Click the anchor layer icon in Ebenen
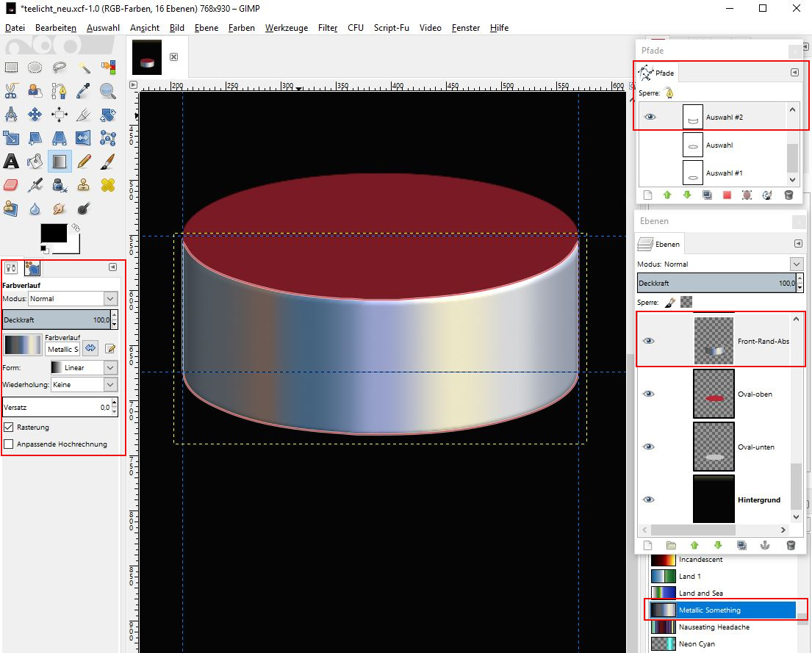The image size is (812, 653). coord(766,546)
